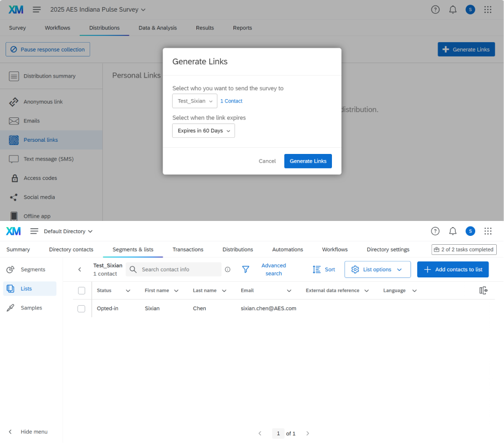Screen dimensions: 504x443
Task: Click the blue Generate Links button in the dialog
Action: pos(308,161)
